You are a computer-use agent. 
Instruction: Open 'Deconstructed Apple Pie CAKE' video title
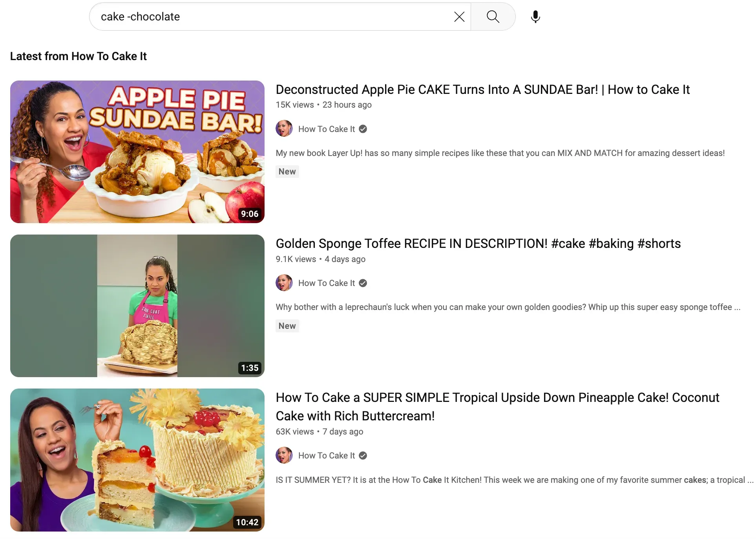coord(482,90)
